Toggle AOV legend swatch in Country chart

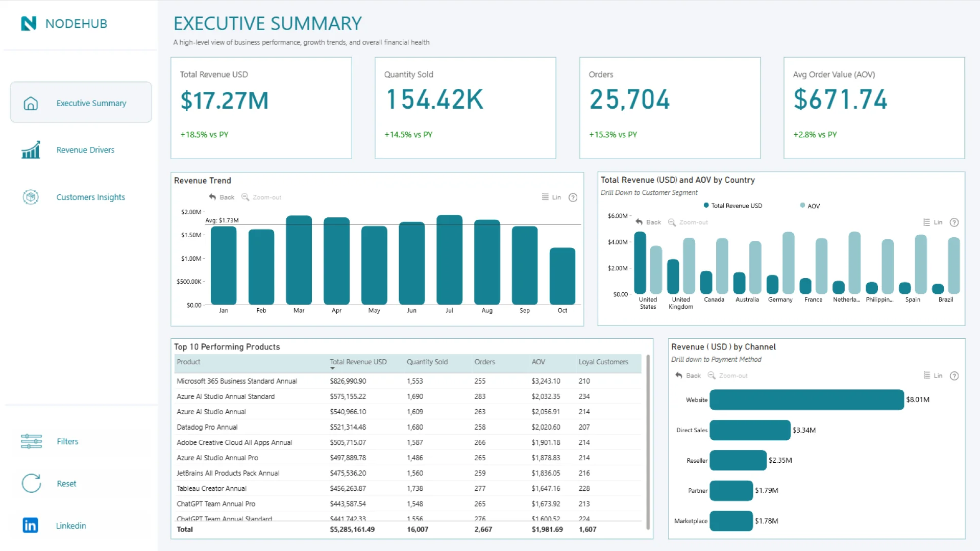click(x=802, y=206)
